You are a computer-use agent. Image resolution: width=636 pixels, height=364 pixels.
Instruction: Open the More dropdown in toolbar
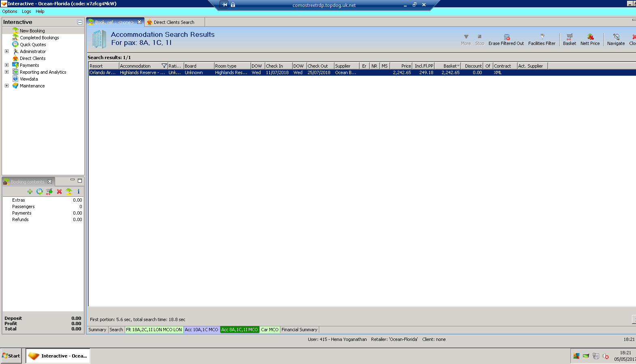coord(466,39)
